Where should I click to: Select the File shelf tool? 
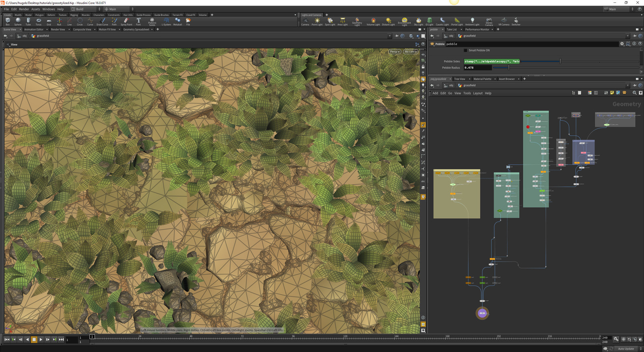tap(188, 21)
